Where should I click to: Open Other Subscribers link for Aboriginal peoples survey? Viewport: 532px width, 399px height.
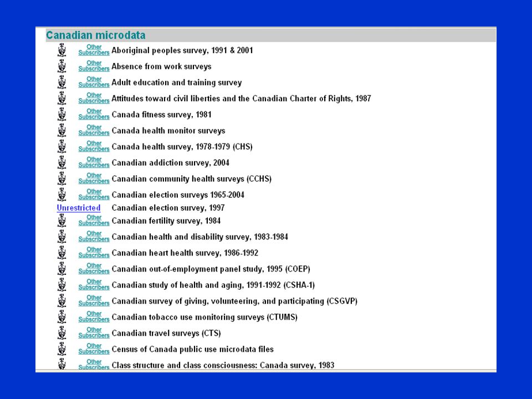(x=94, y=49)
